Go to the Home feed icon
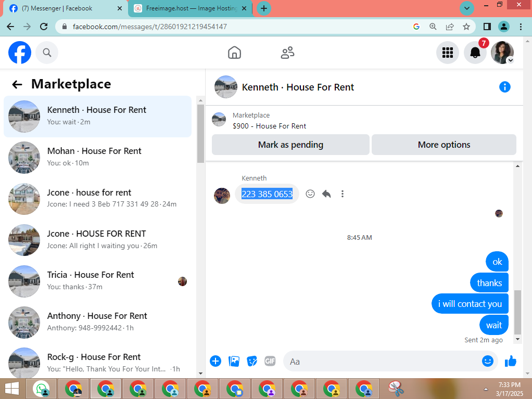 [234, 53]
